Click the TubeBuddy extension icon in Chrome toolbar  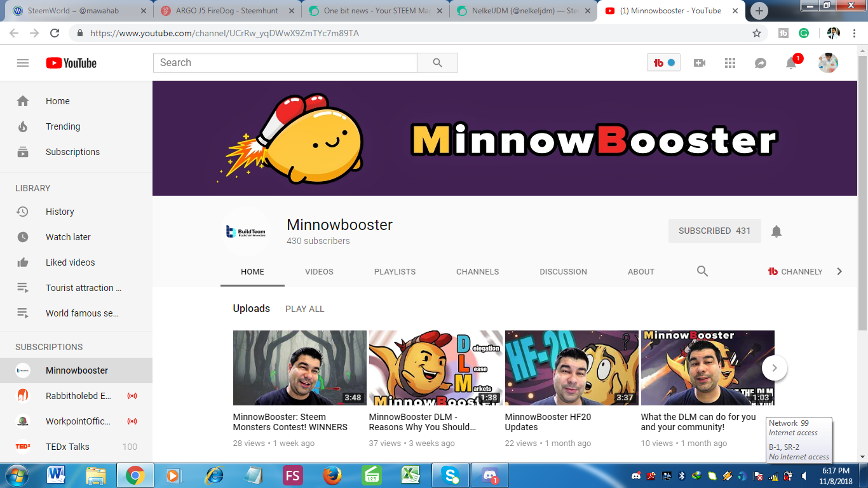[x=783, y=33]
